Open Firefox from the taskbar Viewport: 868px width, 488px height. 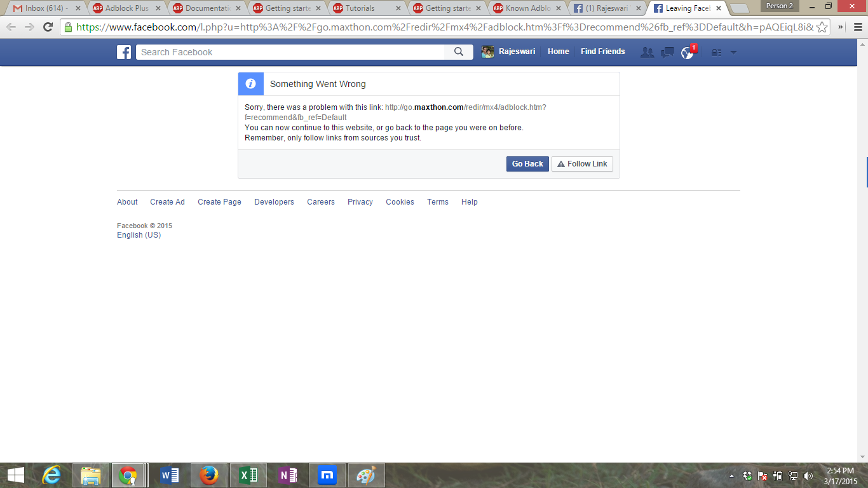pos(208,475)
